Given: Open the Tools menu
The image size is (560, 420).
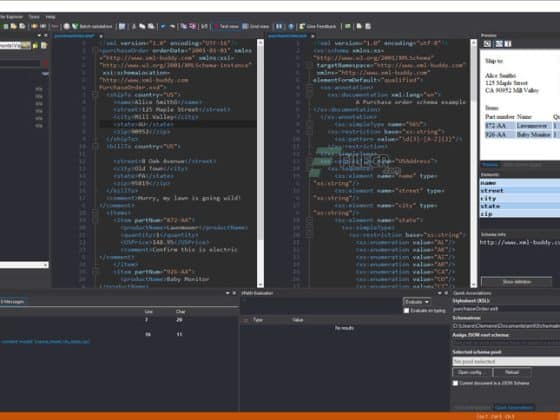Looking at the screenshot, I should [x=34, y=17].
